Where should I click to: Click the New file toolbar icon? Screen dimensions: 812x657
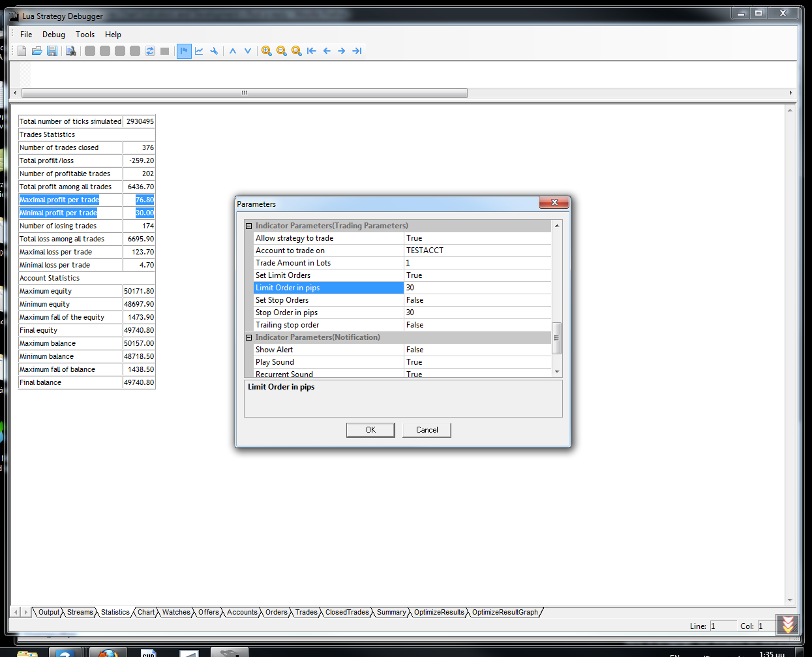tap(22, 51)
